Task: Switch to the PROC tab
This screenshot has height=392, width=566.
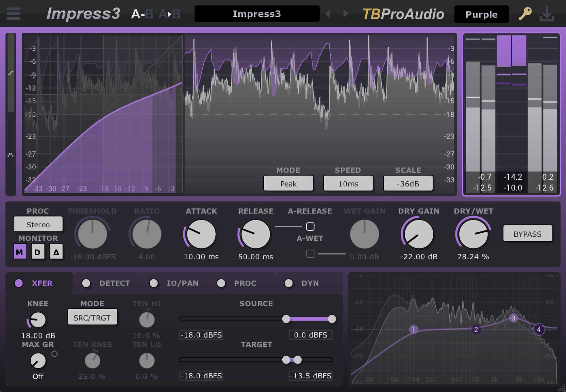Action: point(242,283)
